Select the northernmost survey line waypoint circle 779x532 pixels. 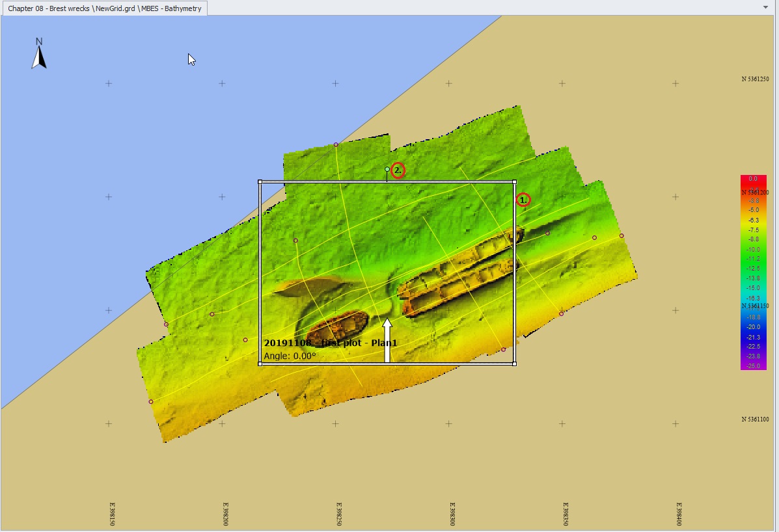(x=336, y=144)
